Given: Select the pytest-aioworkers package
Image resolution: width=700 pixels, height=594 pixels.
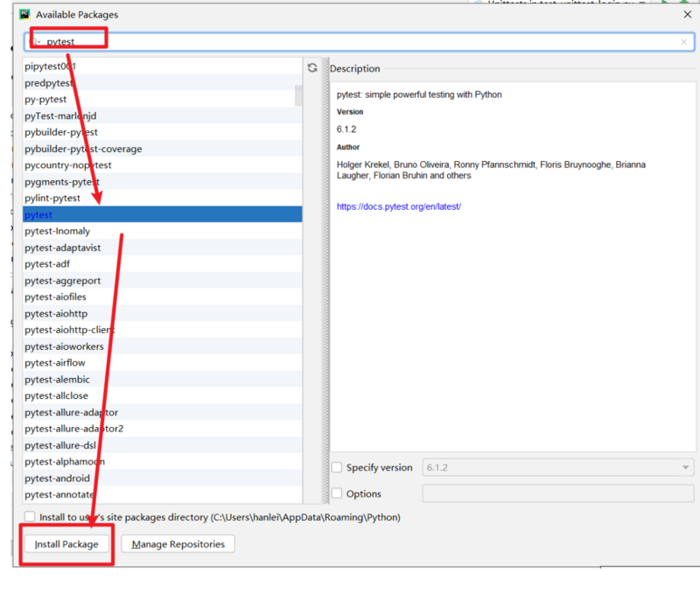Looking at the screenshot, I should click(x=163, y=346).
